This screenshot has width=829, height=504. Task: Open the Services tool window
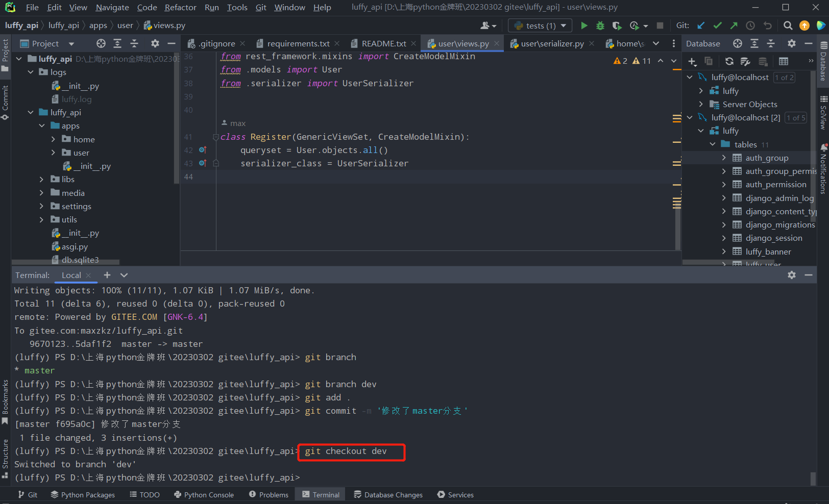[x=455, y=495]
